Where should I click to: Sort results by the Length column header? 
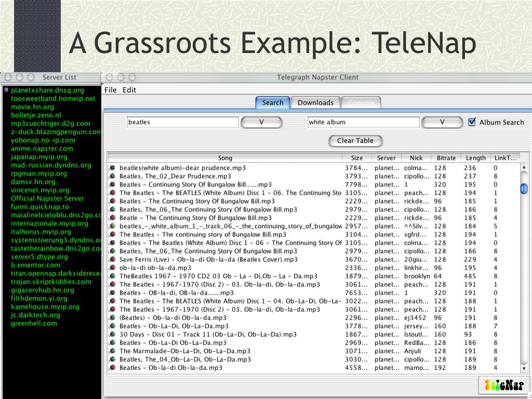(476, 158)
